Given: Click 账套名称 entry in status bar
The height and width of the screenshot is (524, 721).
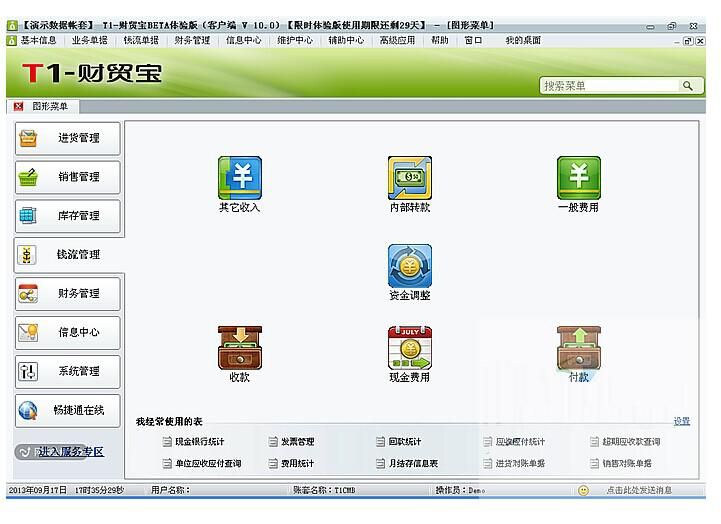Looking at the screenshot, I should tap(324, 490).
